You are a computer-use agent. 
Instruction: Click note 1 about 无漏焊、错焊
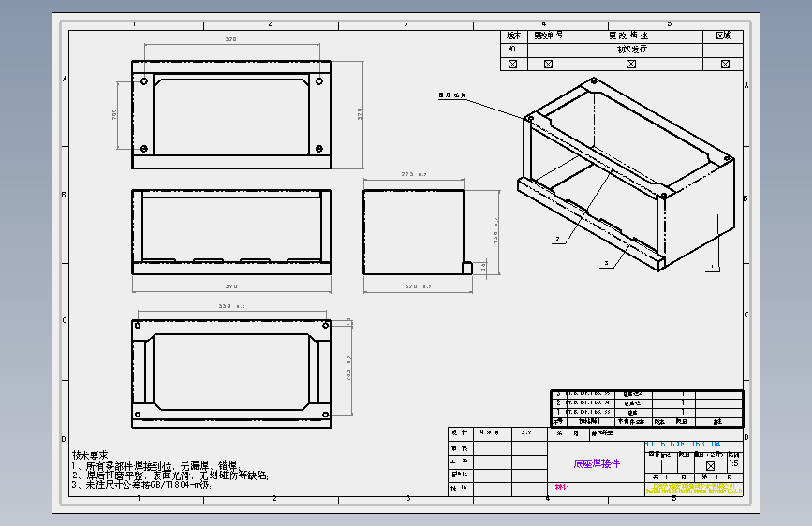tap(156, 466)
